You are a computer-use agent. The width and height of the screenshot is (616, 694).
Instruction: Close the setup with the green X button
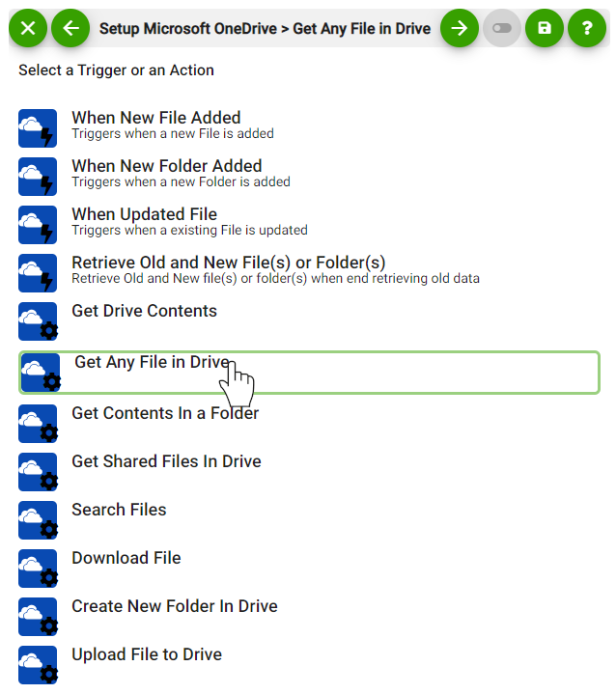pos(27,28)
